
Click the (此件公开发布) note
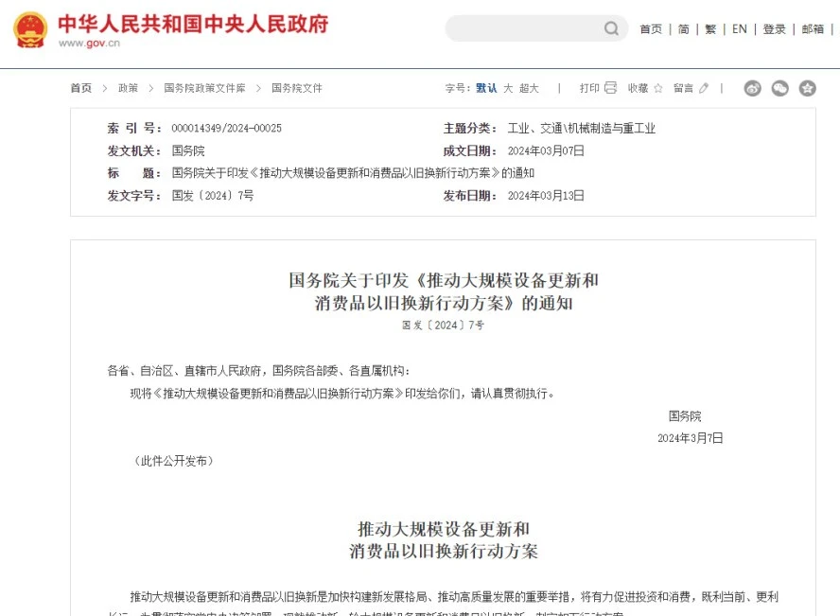[x=173, y=461]
